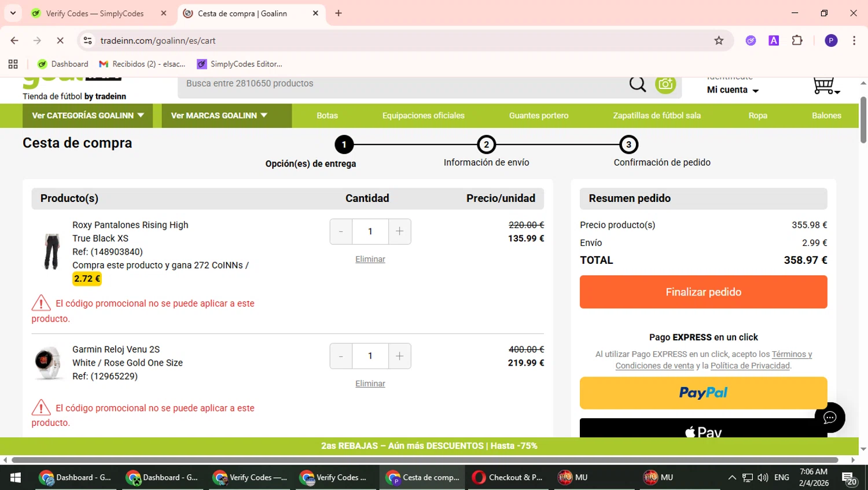The image size is (868, 490).
Task: Increase quantity of Garmin Reloj Venu 2S
Action: (399, 356)
